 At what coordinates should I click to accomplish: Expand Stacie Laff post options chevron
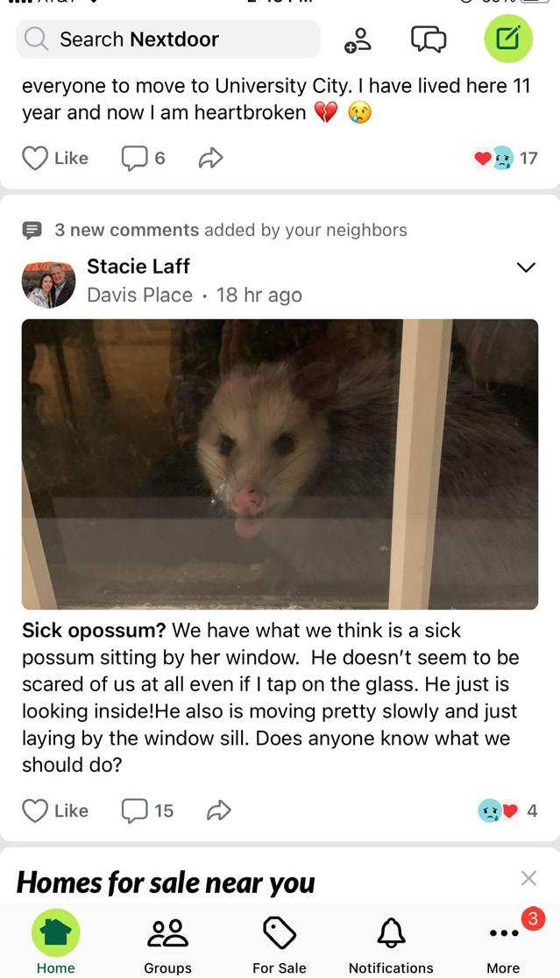tap(527, 268)
